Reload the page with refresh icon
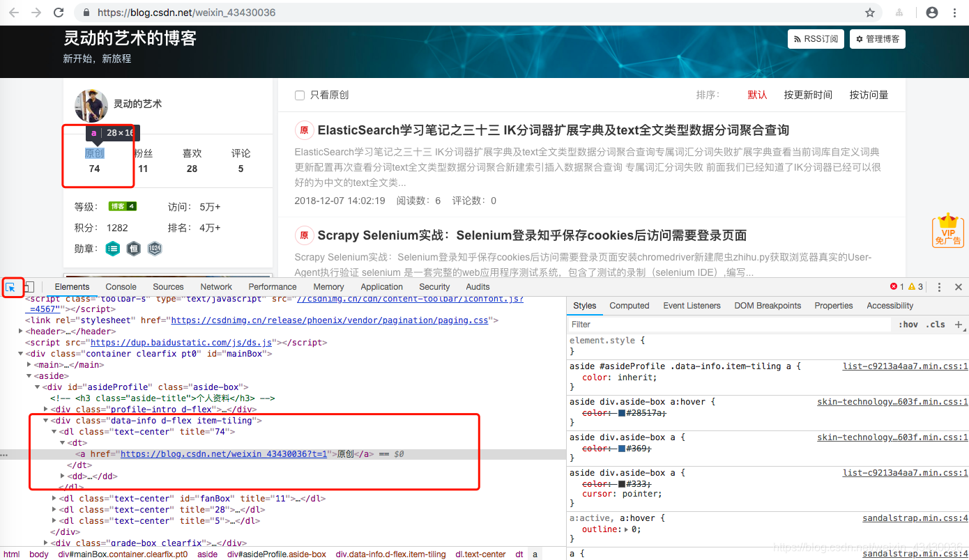The width and height of the screenshot is (969, 560). coord(59,13)
